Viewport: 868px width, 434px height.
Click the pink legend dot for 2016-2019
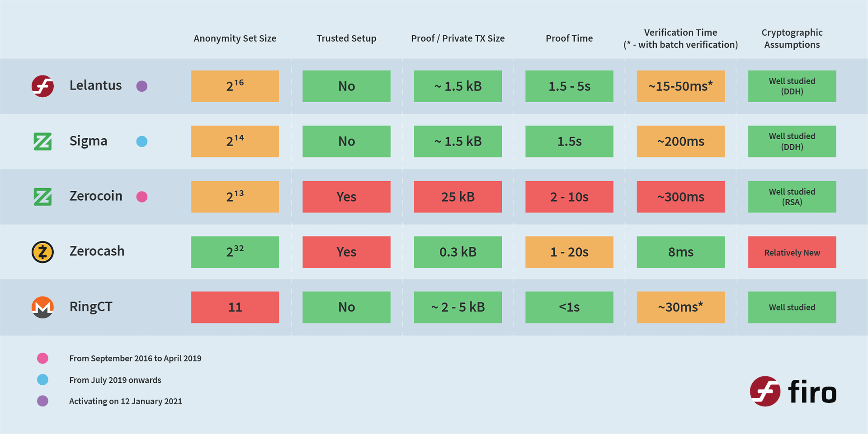coord(42,359)
